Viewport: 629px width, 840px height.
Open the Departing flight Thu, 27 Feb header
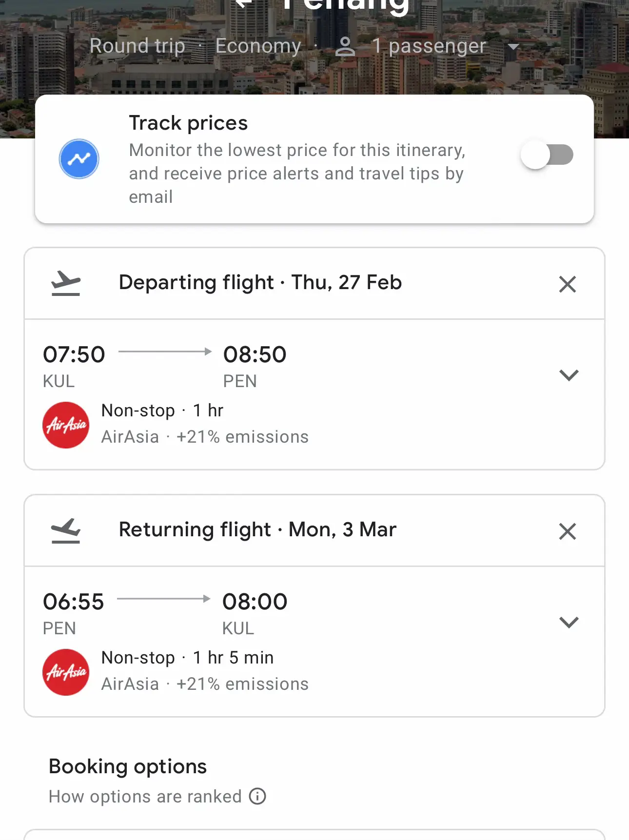pyautogui.click(x=260, y=282)
